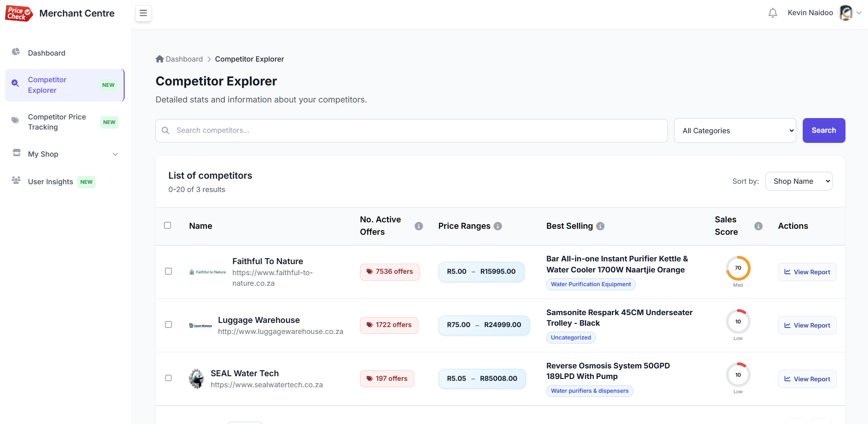Focus the Search competitors input field
This screenshot has height=424, width=868.
click(x=411, y=130)
